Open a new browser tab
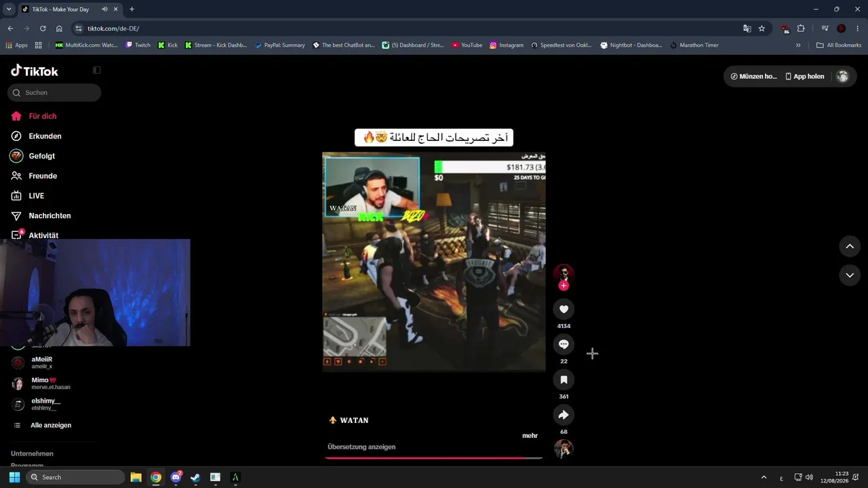 click(132, 9)
